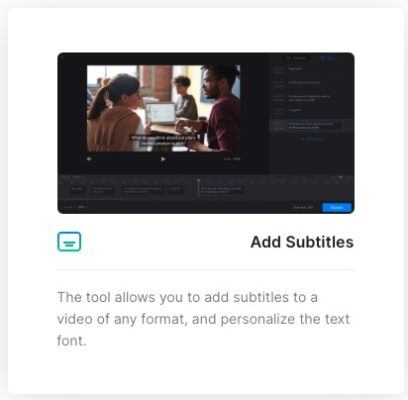
Task: Click the timeline zoom slider handle
Action: pyautogui.click(x=340, y=177)
